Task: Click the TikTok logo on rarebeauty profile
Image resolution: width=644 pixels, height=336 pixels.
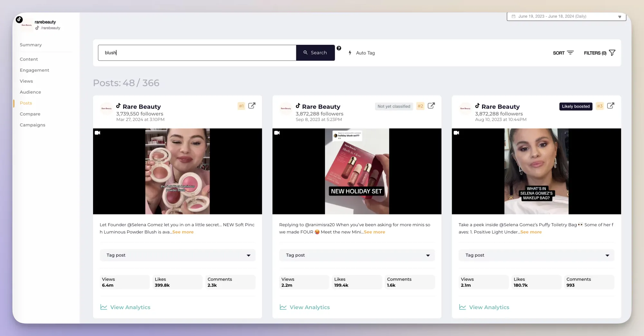Action: (x=19, y=19)
